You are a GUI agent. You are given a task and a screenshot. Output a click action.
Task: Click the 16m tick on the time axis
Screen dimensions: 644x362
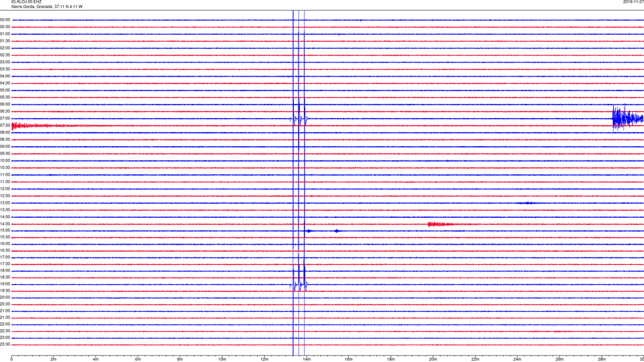click(349, 359)
